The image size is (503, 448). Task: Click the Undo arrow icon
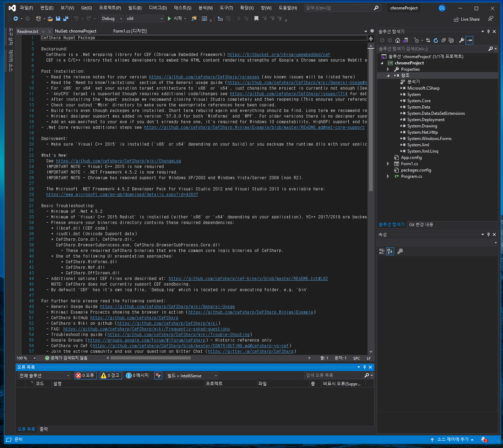tap(76, 19)
